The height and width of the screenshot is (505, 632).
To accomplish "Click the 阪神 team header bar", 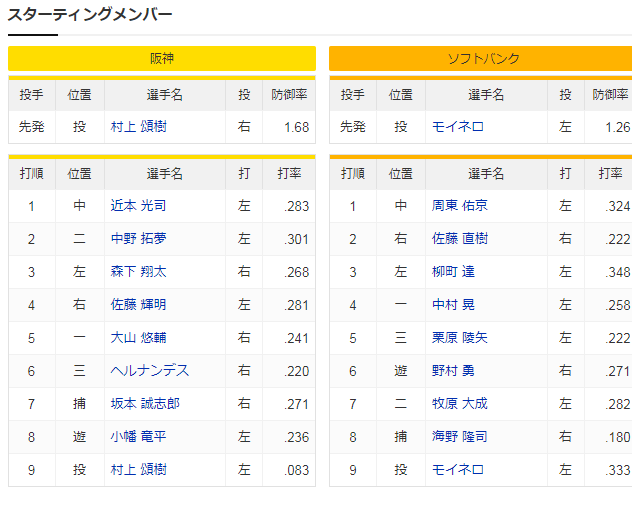I will [162, 59].
